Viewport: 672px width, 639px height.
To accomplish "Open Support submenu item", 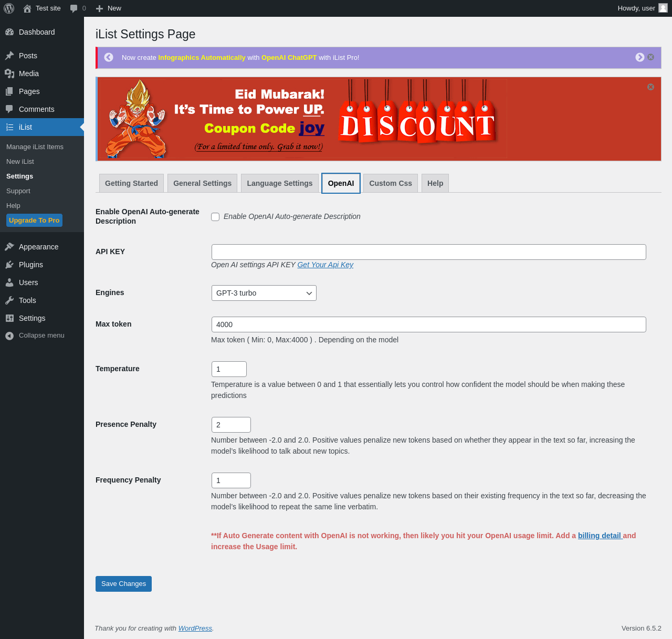I will (x=18, y=191).
